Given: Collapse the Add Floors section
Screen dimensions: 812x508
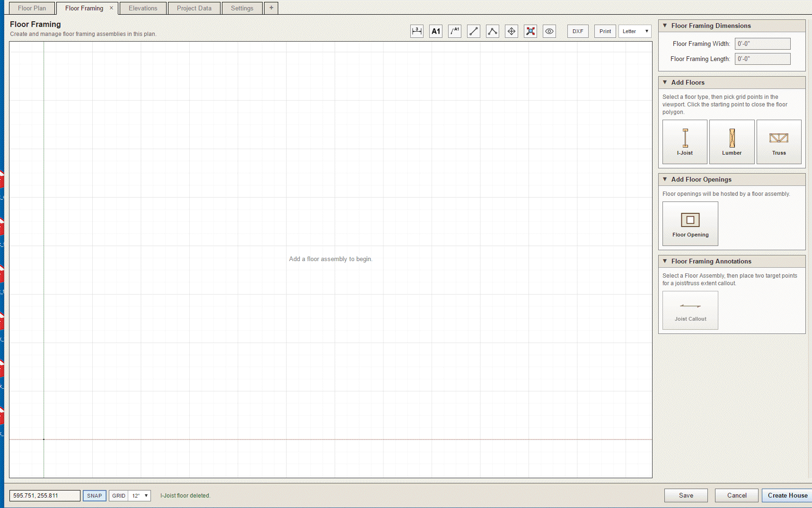Looking at the screenshot, I should [665, 82].
